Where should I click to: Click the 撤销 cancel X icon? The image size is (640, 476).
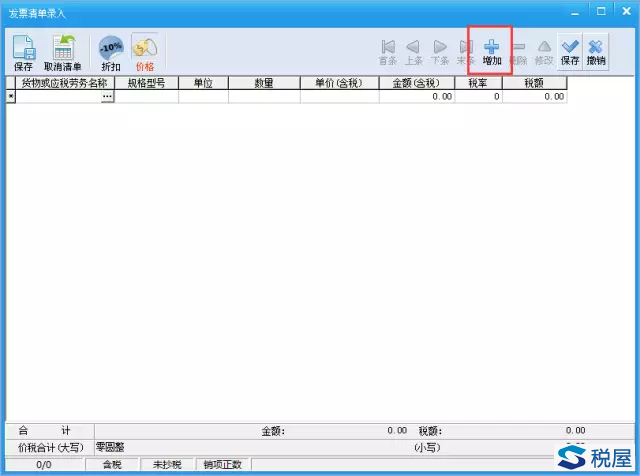tap(596, 52)
